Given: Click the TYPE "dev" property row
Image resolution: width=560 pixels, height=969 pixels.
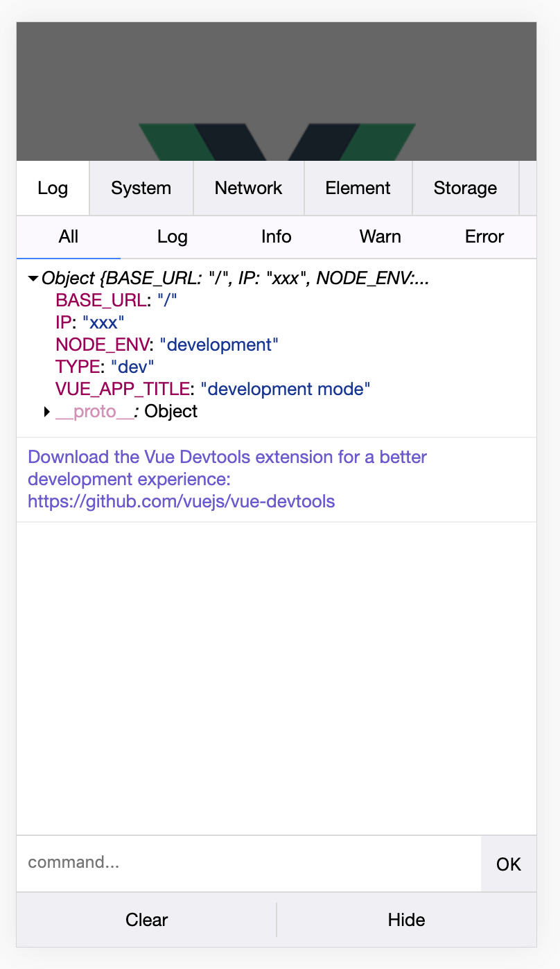Looking at the screenshot, I should [x=104, y=367].
